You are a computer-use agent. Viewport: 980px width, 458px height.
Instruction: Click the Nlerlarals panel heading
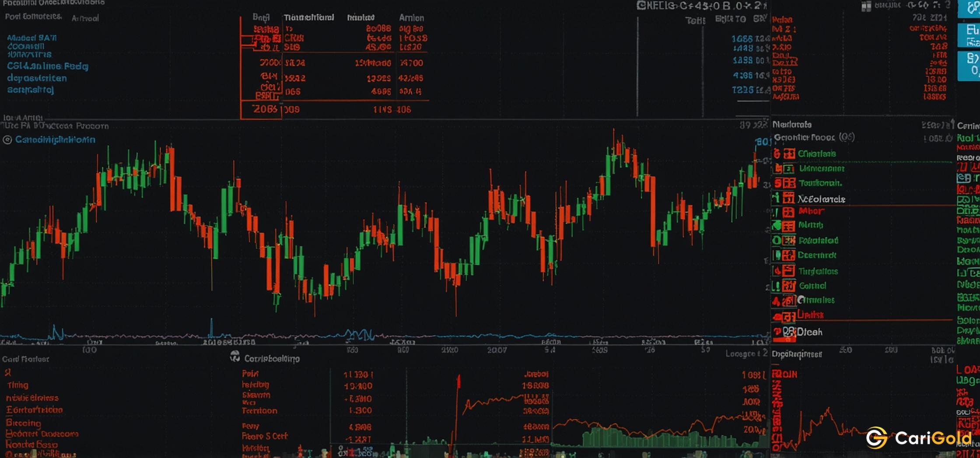pos(792,125)
